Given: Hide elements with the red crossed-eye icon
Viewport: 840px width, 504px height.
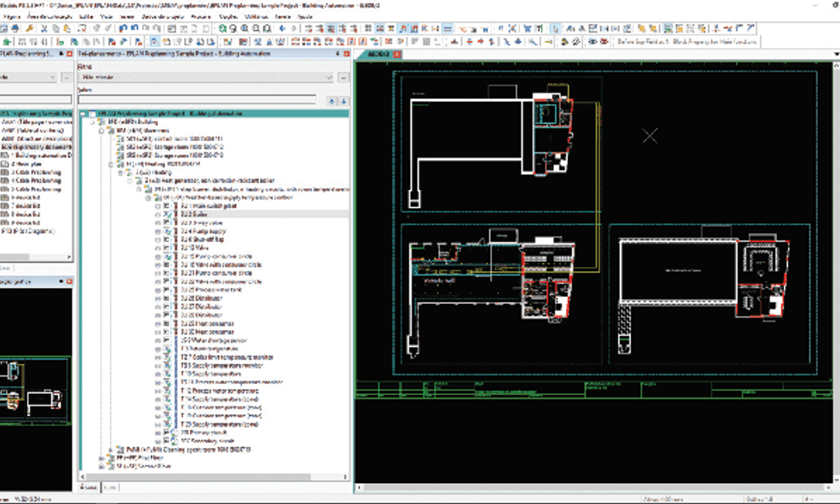Looking at the screenshot, I should 604,41.
